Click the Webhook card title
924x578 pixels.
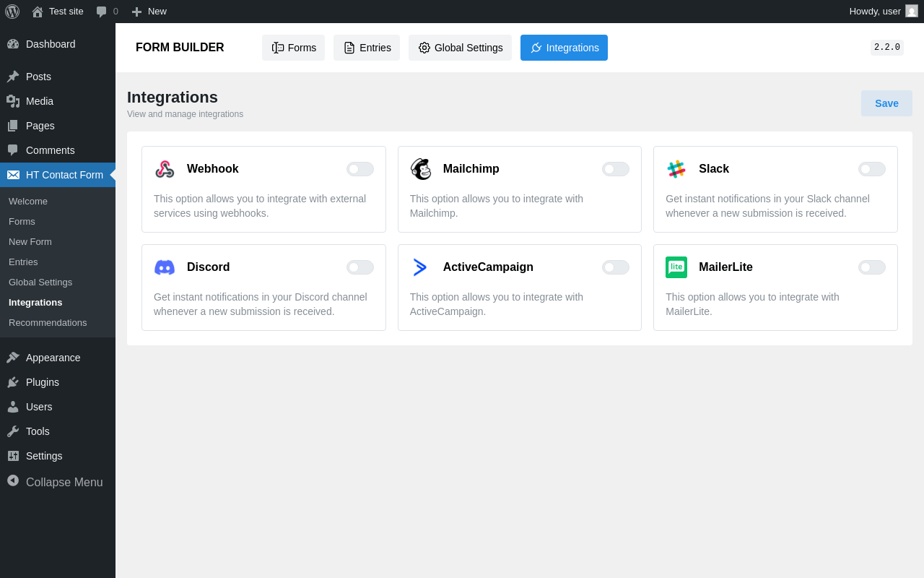tap(213, 169)
